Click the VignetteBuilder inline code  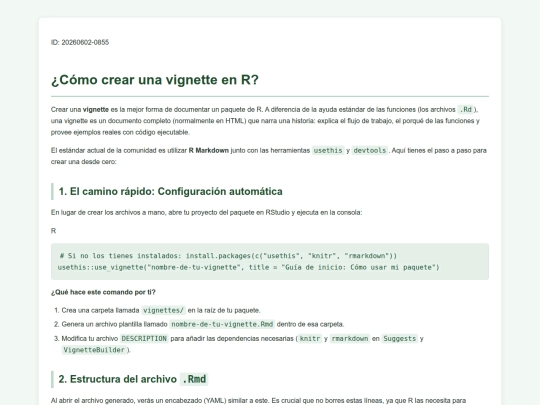click(x=94, y=350)
